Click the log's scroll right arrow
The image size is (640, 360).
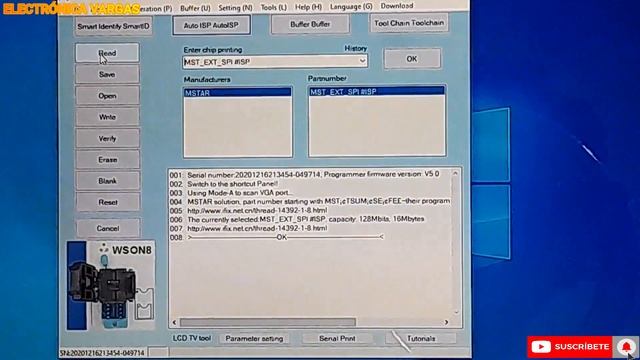[446, 322]
